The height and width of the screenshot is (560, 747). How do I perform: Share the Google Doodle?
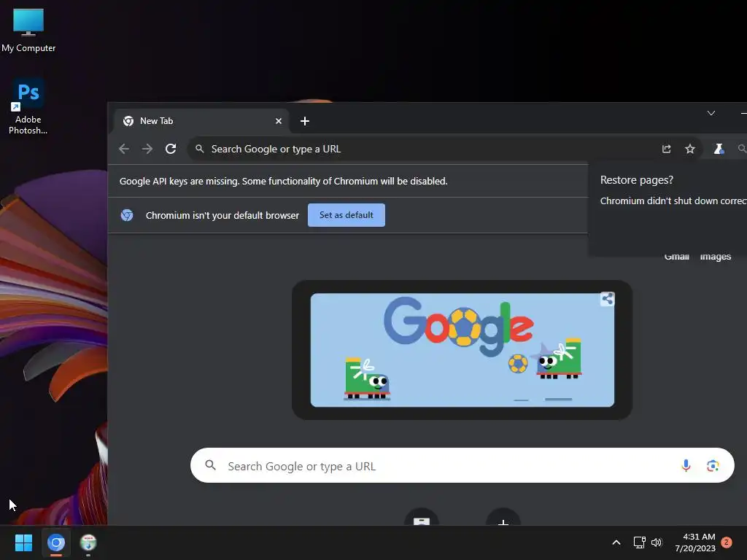(608, 299)
